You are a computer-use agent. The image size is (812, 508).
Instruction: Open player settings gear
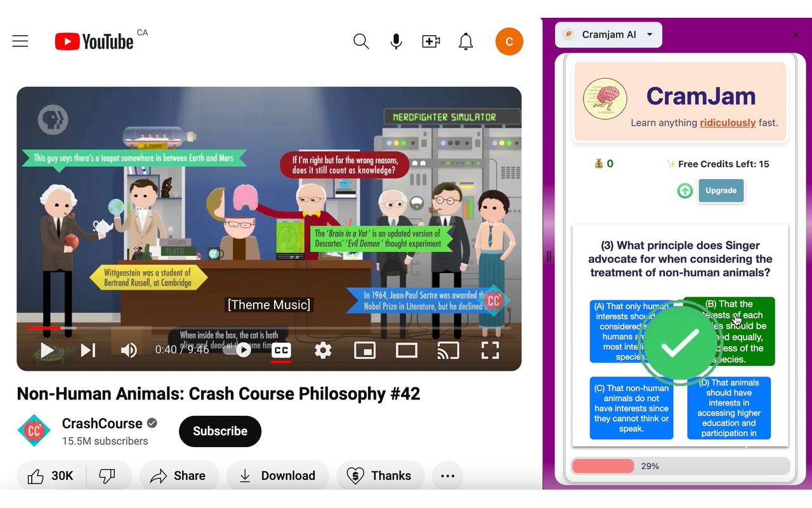[323, 350]
